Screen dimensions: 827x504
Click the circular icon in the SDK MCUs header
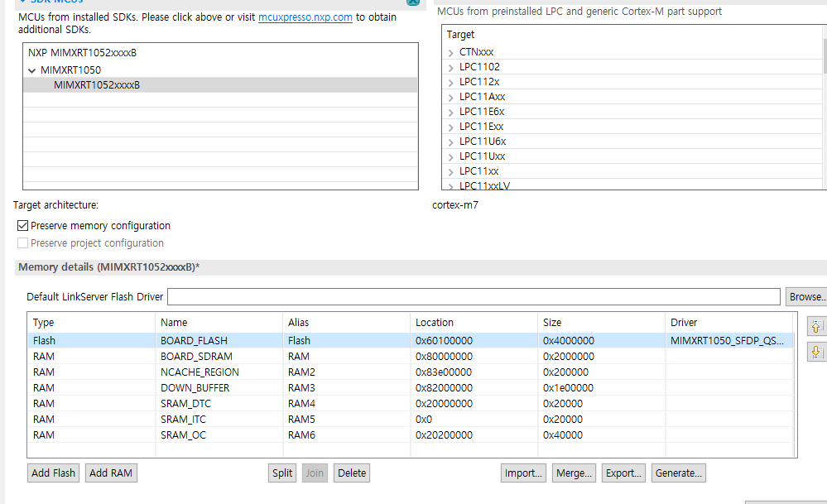[x=412, y=2]
